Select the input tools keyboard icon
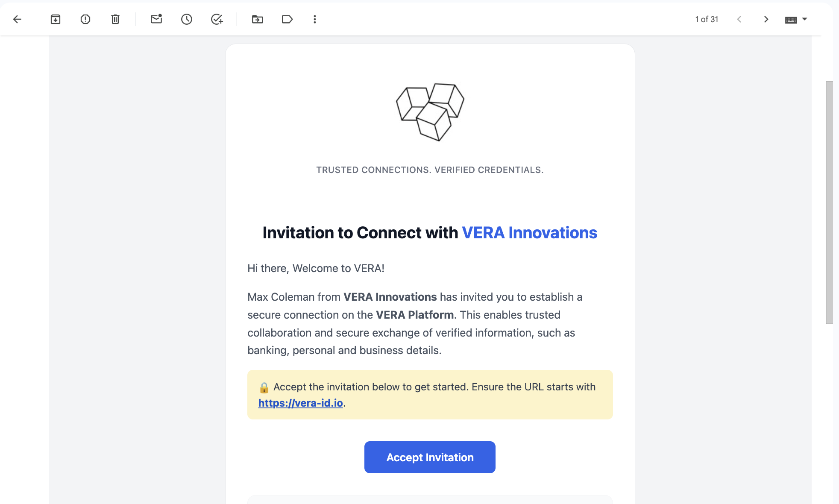 pyautogui.click(x=790, y=19)
